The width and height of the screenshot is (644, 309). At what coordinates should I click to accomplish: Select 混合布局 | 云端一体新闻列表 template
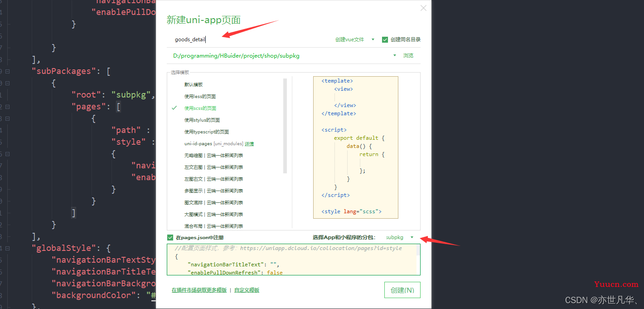(x=213, y=226)
